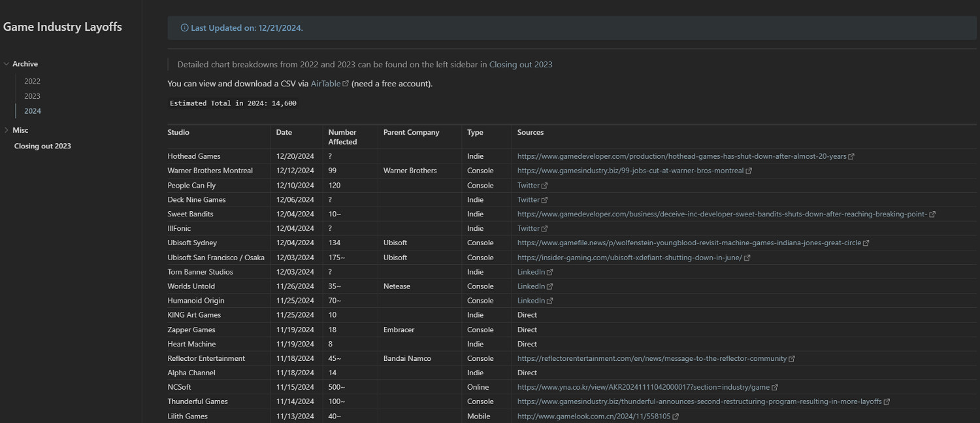Click external icon on Deck Nine Twitter source
The height and width of the screenshot is (423, 980).
(x=544, y=200)
